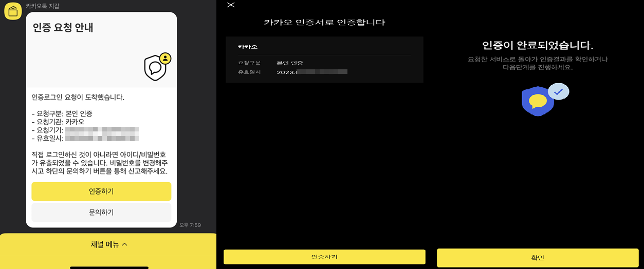644x269 pixels.
Task: Click the blue shield checkmark completion icon
Action: pos(545,99)
